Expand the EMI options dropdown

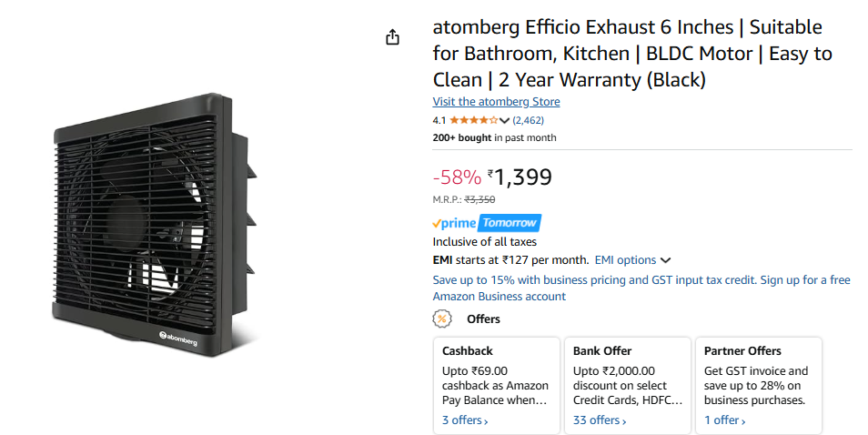click(632, 260)
